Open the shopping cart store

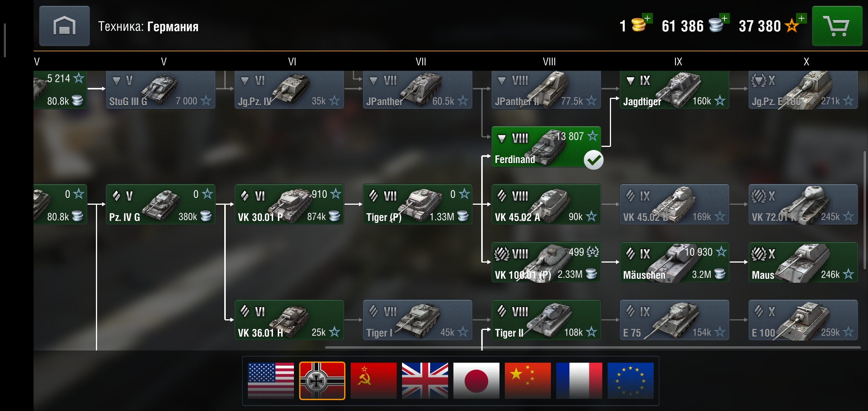837,26
